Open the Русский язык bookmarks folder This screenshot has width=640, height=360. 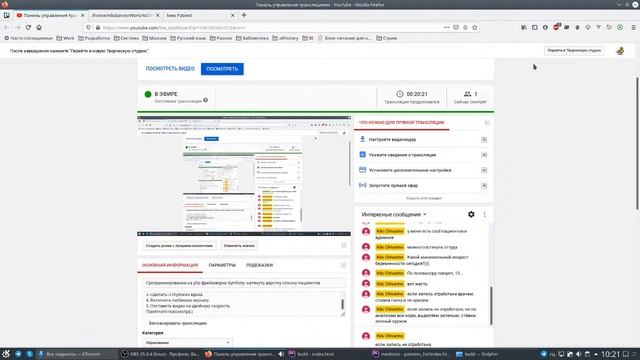pyautogui.click(x=188, y=38)
